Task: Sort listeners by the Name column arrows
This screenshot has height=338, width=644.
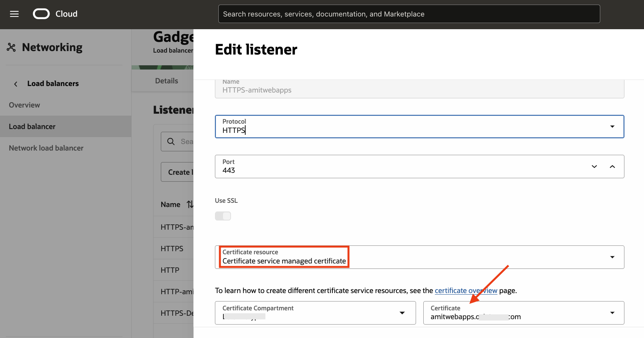Action: (x=190, y=204)
